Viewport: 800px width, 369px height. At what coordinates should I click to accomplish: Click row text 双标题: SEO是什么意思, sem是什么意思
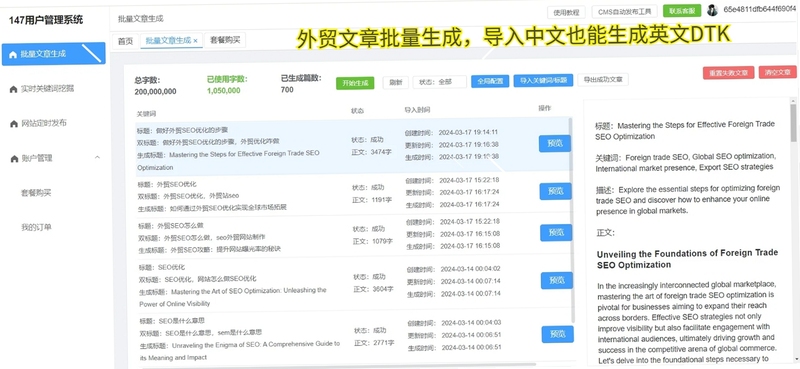(x=201, y=333)
